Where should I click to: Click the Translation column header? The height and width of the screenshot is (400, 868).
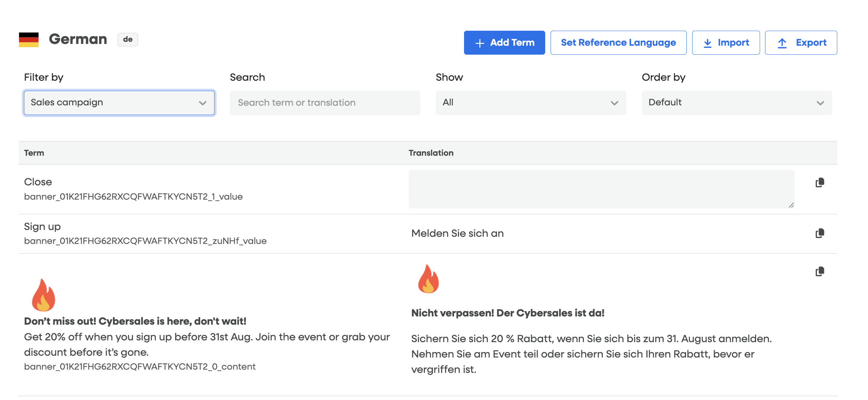click(x=431, y=153)
